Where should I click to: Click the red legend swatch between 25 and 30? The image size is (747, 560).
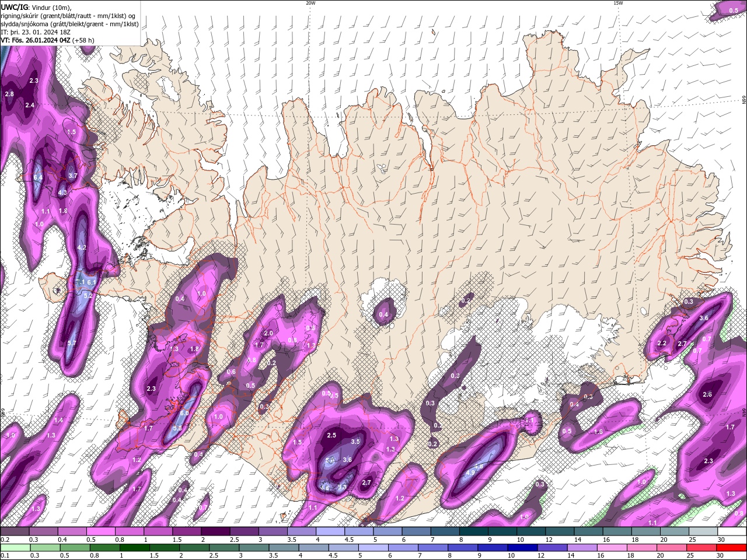tap(702, 548)
